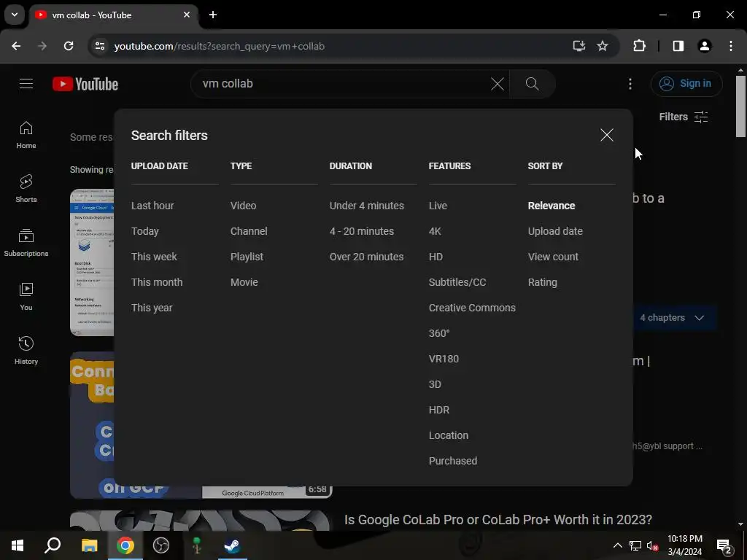Close the vm collab YouTube tab
This screenshot has height=560, width=747.
tap(187, 15)
